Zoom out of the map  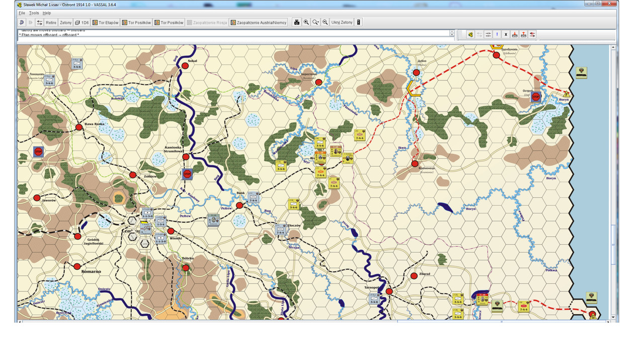[x=325, y=23]
